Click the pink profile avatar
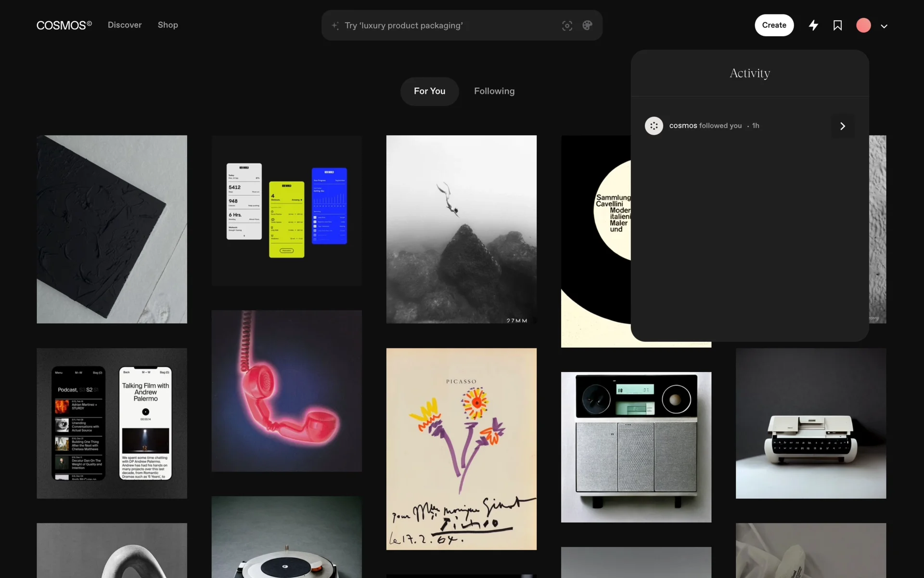Image resolution: width=924 pixels, height=578 pixels. tap(863, 26)
